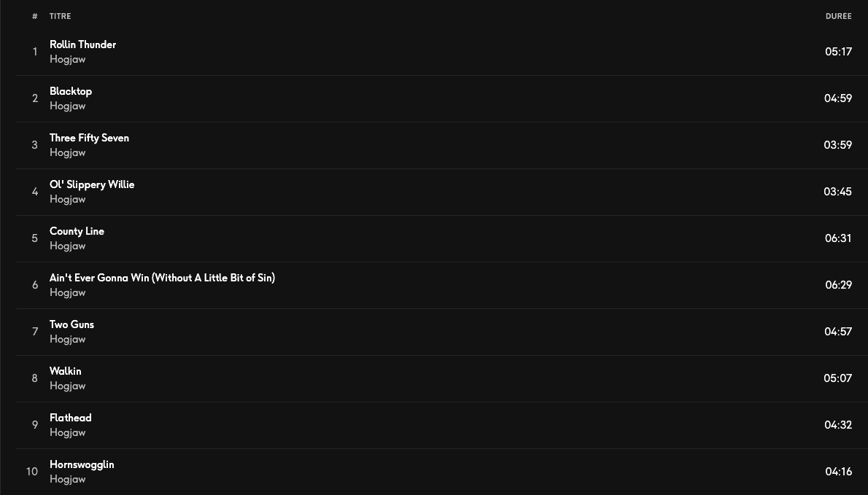Choose the Two Guns track

pos(71,324)
